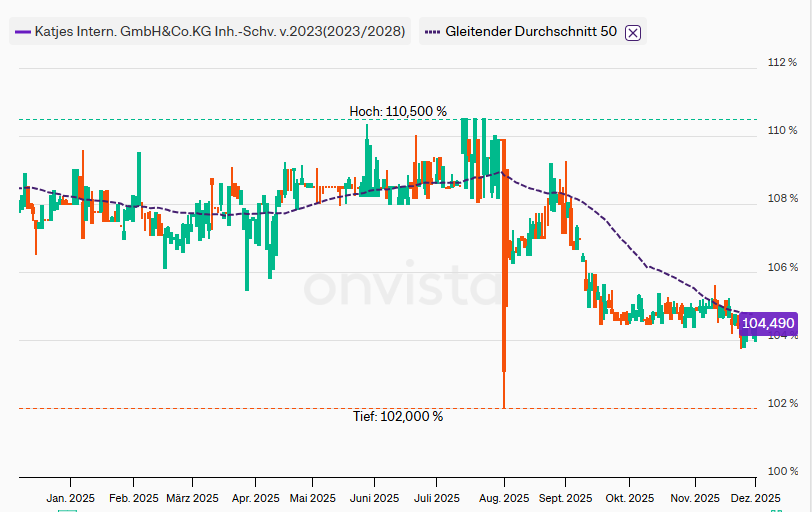
Task: Click the Apr. 2025 time axis label
Action: (x=255, y=497)
